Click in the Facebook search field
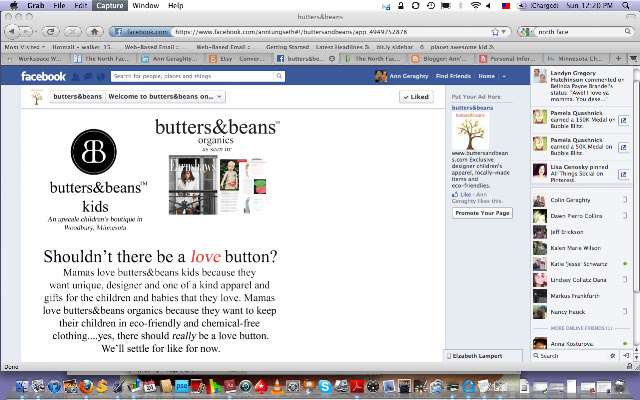The width and height of the screenshot is (640, 400). pos(193,76)
